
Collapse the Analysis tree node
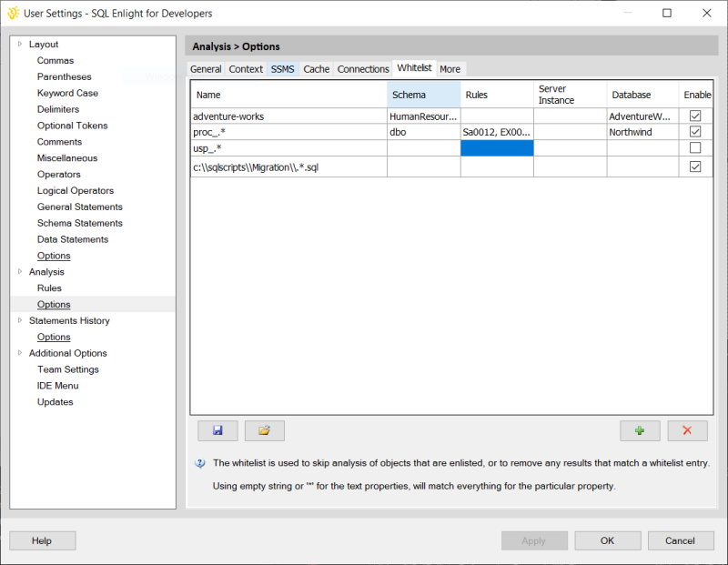[20, 271]
